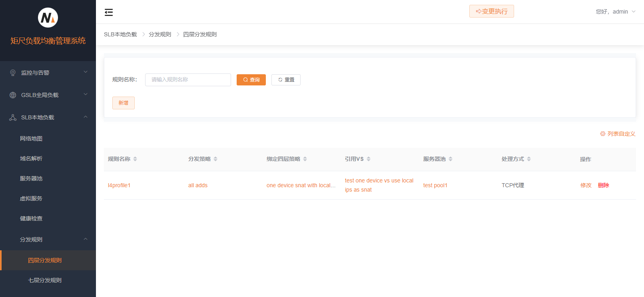
Task: Sort by 规则名称 column sort icon
Action: (135, 159)
